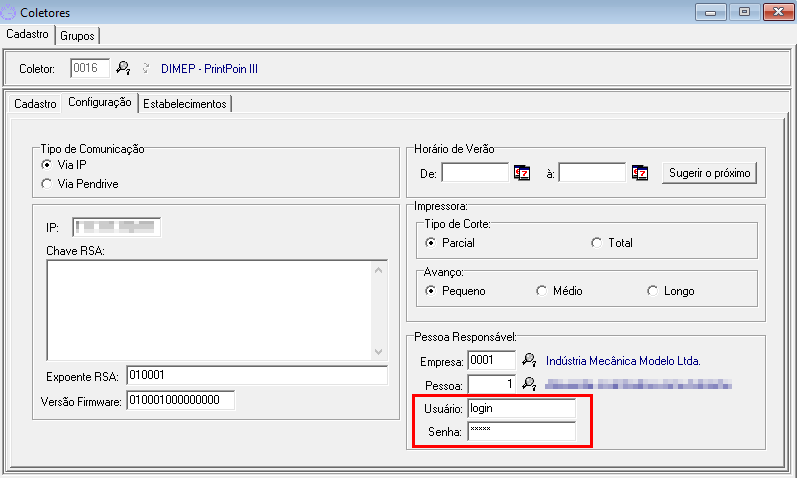Click the Empresa lookup magnifier icon
The height and width of the screenshot is (478, 797).
[x=529, y=360]
